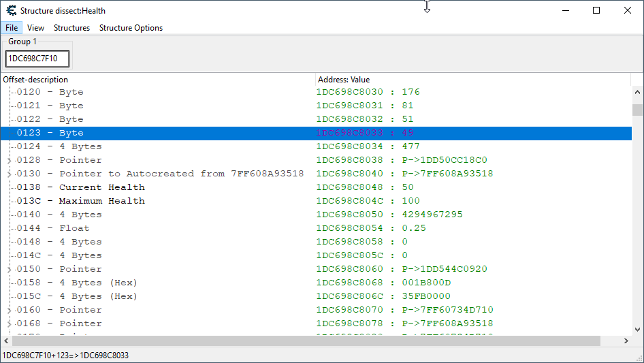Viewport: 644px width, 363px height.
Task: Open the Structure Options menu
Action: [x=131, y=28]
